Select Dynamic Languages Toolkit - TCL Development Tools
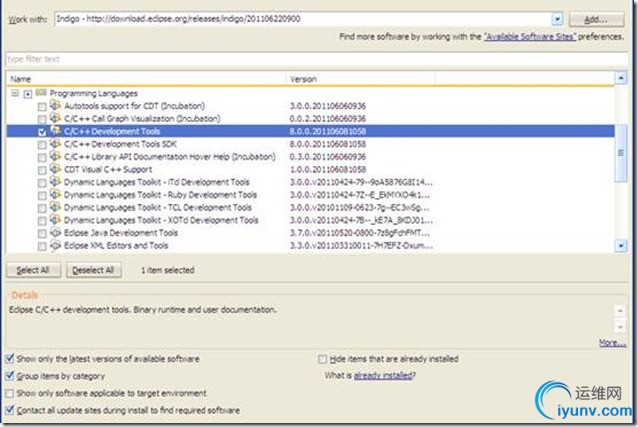Viewport: 638px width, 427px height. tap(310, 207)
